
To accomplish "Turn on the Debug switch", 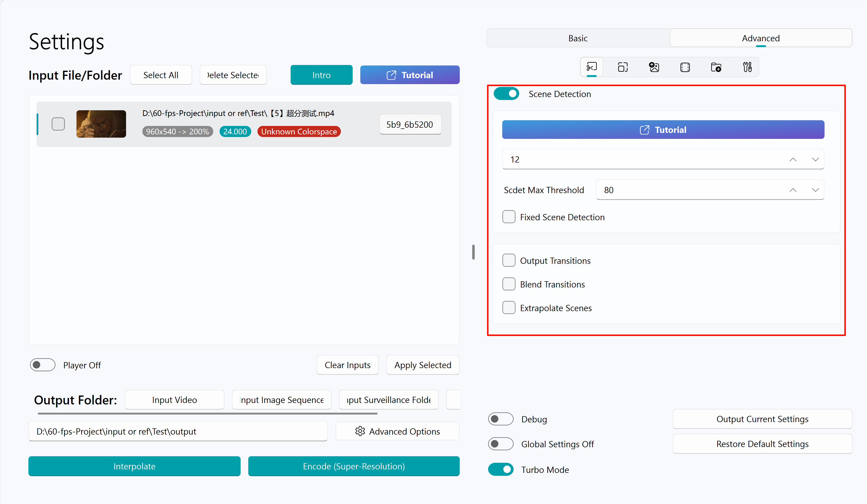I will point(500,419).
